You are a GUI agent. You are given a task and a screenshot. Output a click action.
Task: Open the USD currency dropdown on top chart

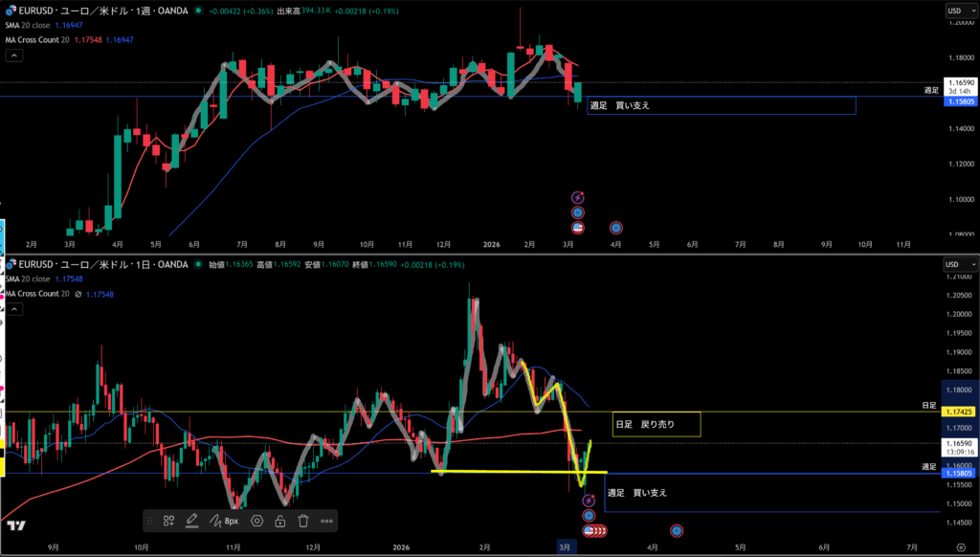coord(957,11)
